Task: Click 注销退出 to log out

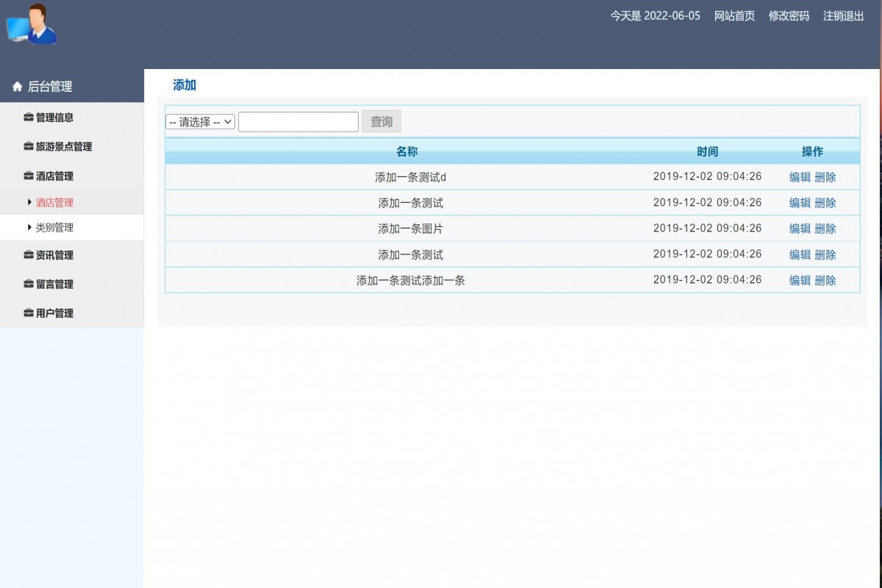Action: pyautogui.click(x=843, y=16)
